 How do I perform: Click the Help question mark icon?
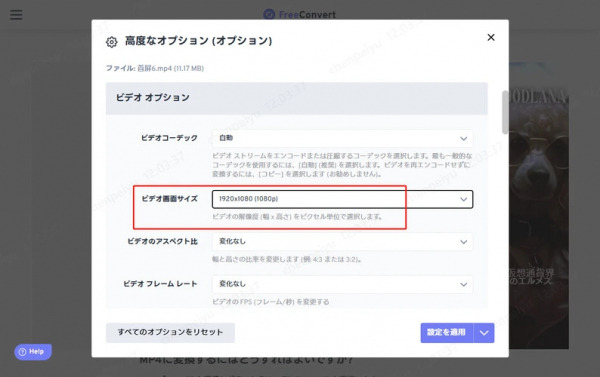click(x=23, y=352)
